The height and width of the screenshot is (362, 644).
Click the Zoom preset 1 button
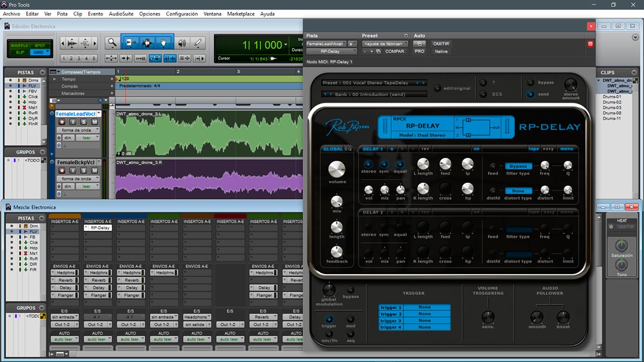(64, 58)
